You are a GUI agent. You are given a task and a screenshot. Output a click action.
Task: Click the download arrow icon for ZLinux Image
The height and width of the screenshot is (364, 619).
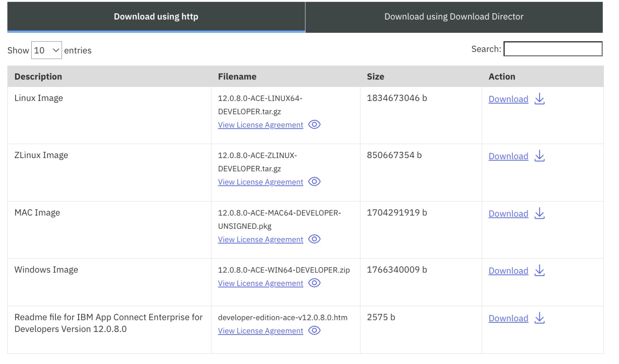539,156
